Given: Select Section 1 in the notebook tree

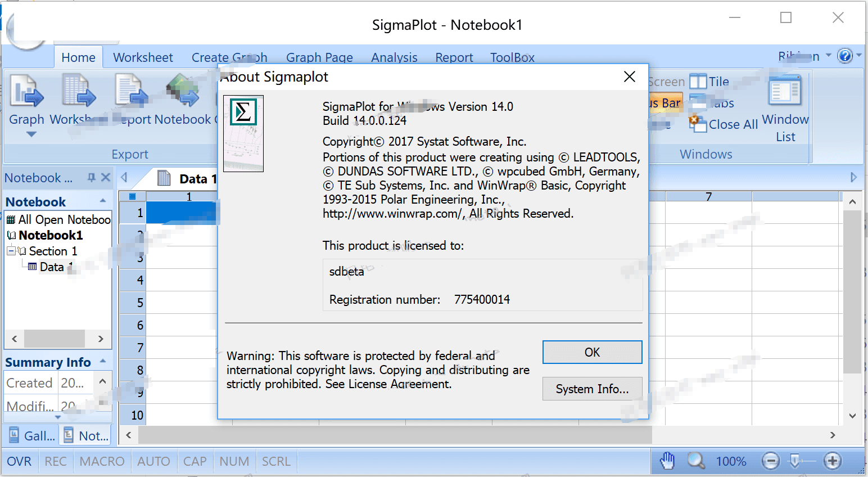Looking at the screenshot, I should [53, 251].
